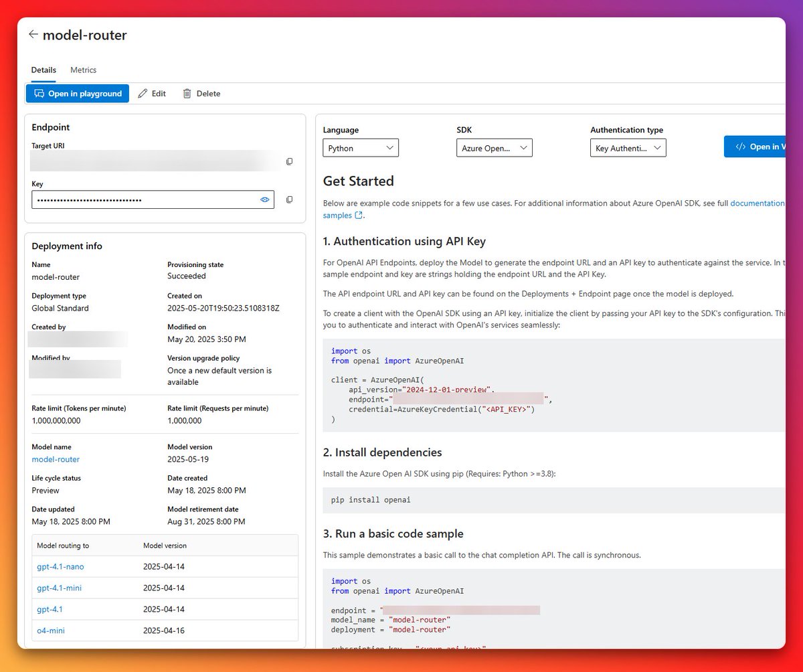The image size is (803, 672).
Task: Click the 'Model routing to' column header
Action: (63, 545)
